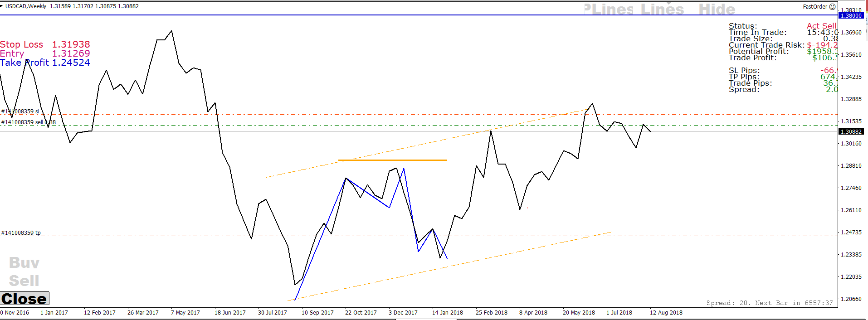The height and width of the screenshot is (320, 868).
Task: Click the FastOrder expert name text
Action: click(815, 7)
